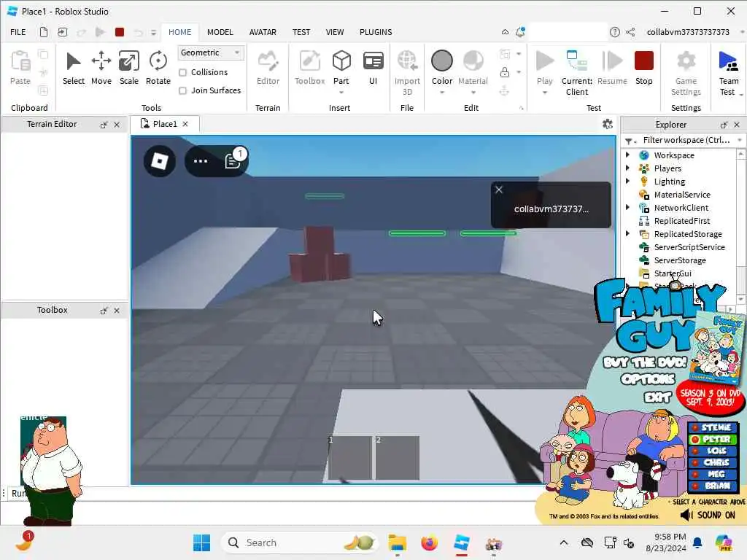Open the Terrain Editor from the ribbon
747x560 pixels.
coord(268,61)
